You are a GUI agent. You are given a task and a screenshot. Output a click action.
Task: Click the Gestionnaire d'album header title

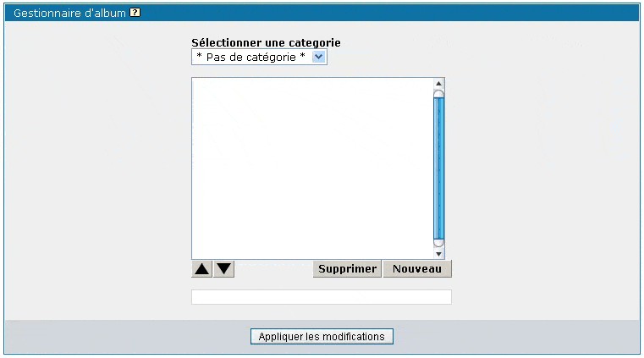(69, 14)
